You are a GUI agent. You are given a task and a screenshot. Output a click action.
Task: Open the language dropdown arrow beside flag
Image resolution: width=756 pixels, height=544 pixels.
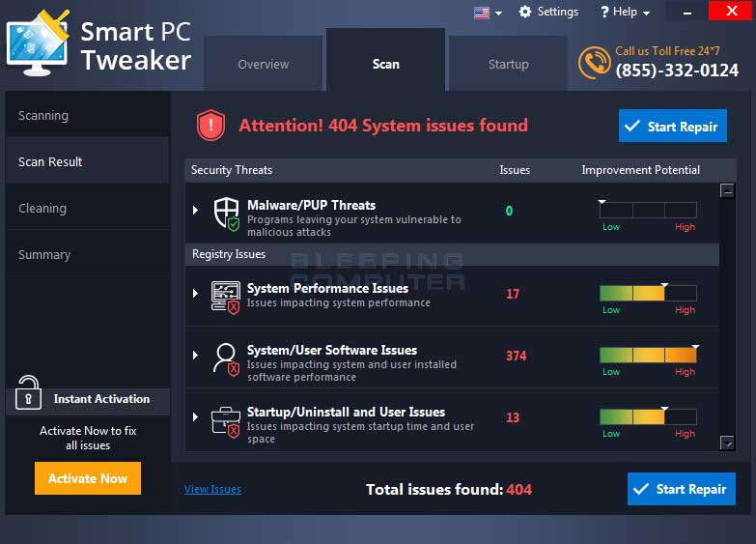click(x=498, y=14)
